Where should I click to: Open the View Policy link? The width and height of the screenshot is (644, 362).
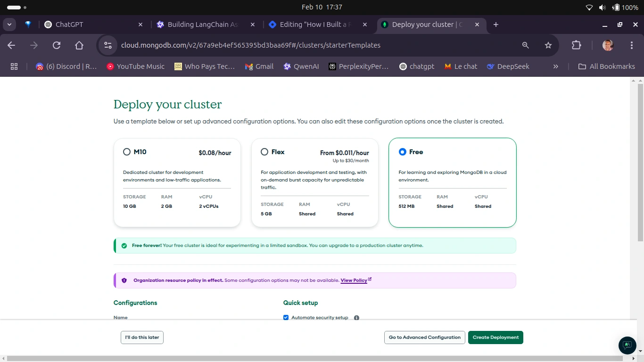point(353,280)
